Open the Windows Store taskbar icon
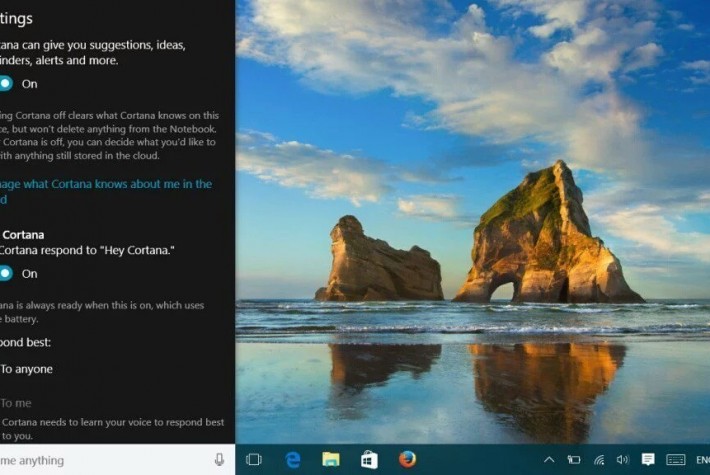 pos(369,460)
